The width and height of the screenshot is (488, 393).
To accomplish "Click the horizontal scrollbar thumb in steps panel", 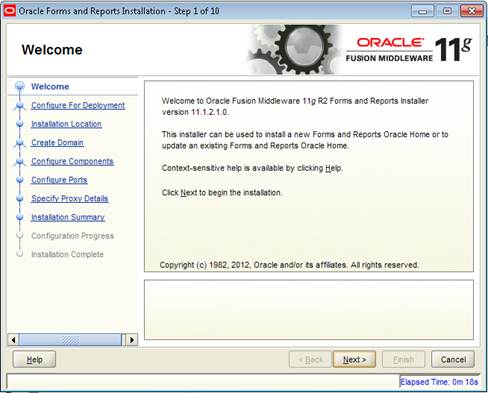I will (x=70, y=340).
